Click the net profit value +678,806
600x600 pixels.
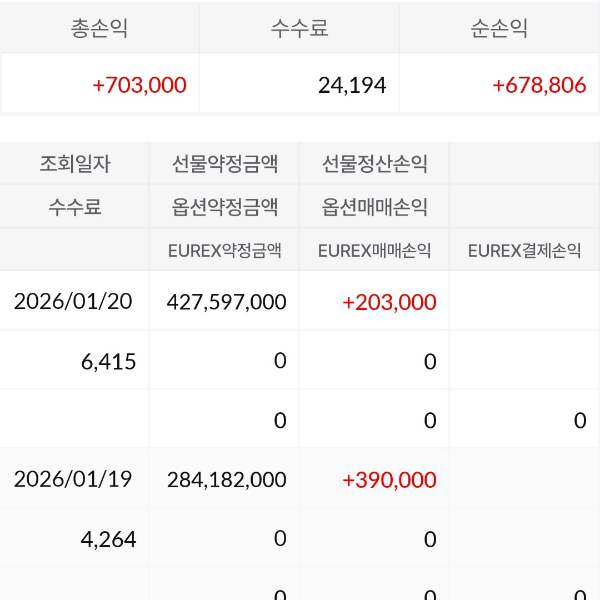538,85
